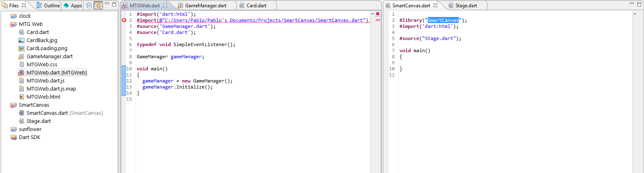Screen dimensions: 644x173
Task: Select CardLoading.png file
Action: [x=47, y=48]
